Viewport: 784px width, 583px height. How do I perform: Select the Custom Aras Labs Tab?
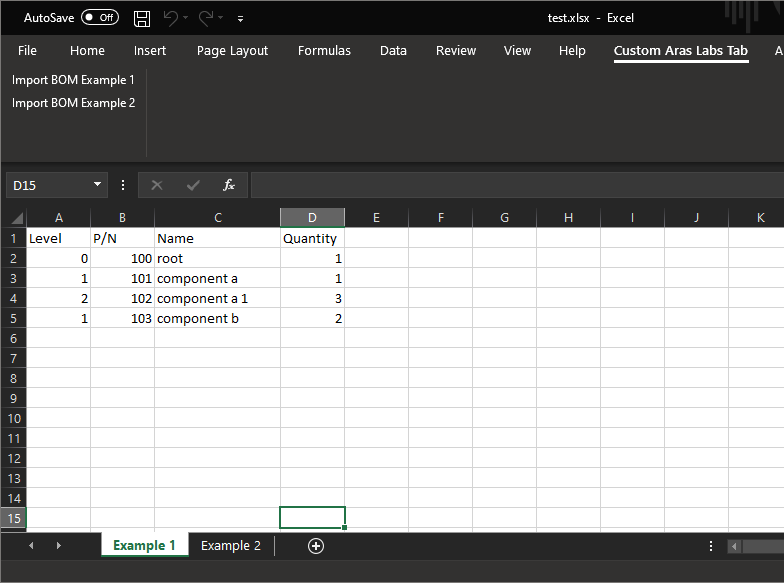click(680, 50)
